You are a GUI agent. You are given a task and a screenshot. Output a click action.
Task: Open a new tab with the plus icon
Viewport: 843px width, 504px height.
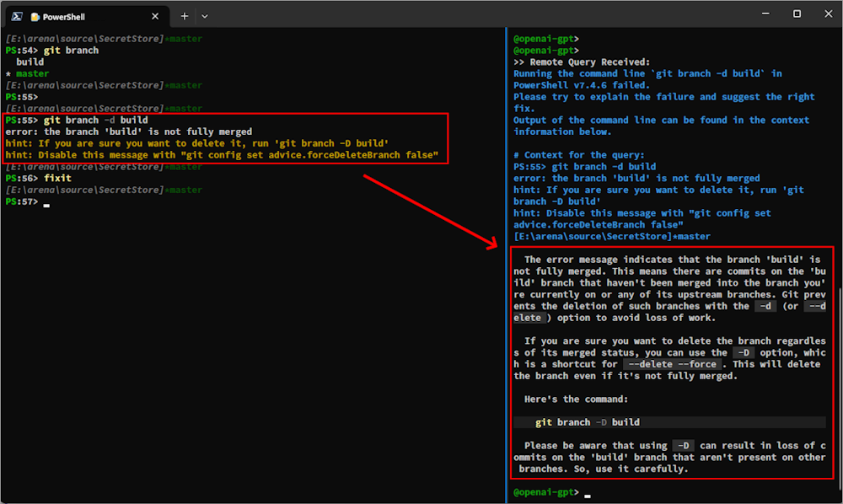point(184,15)
